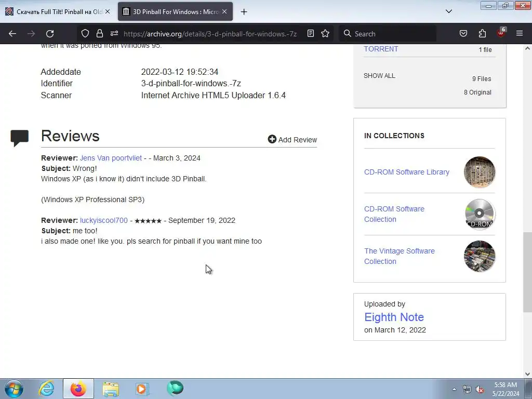The image size is (532, 399).
Task: Select the 3D Pinball For Windows tab
Action: pyautogui.click(x=175, y=11)
